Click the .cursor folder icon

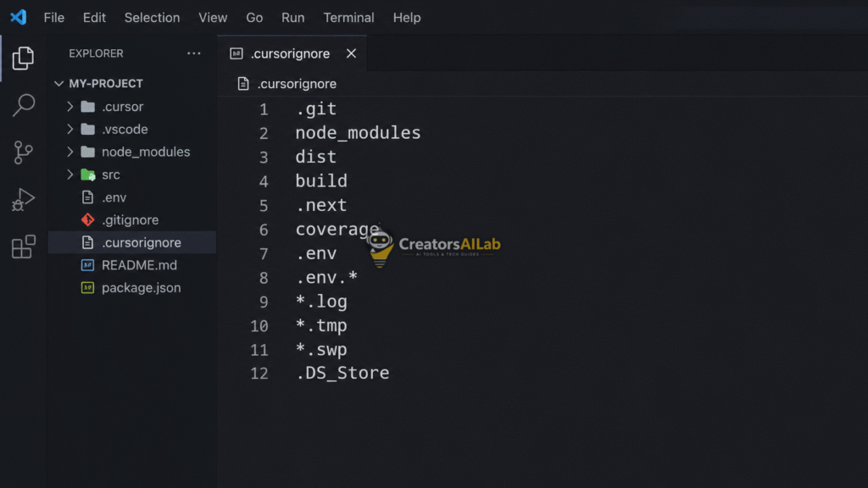pos(88,106)
